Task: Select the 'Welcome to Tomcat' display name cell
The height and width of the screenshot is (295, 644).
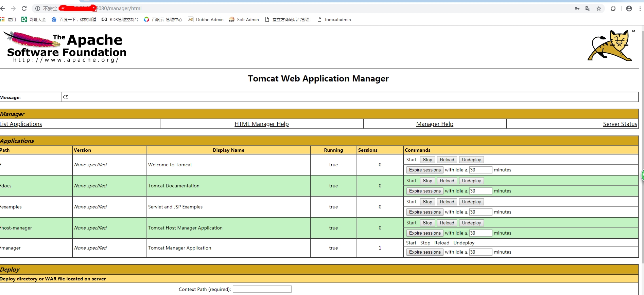Action: point(228,165)
